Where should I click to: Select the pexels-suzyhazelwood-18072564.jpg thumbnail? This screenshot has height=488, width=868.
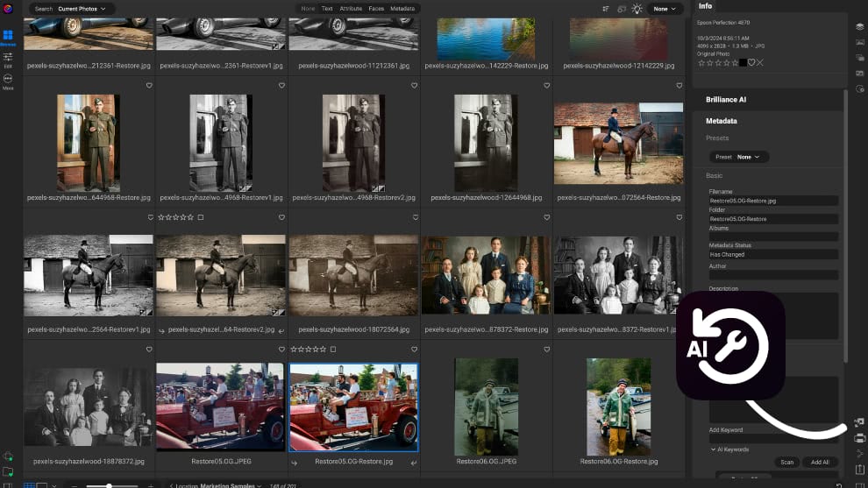353,275
